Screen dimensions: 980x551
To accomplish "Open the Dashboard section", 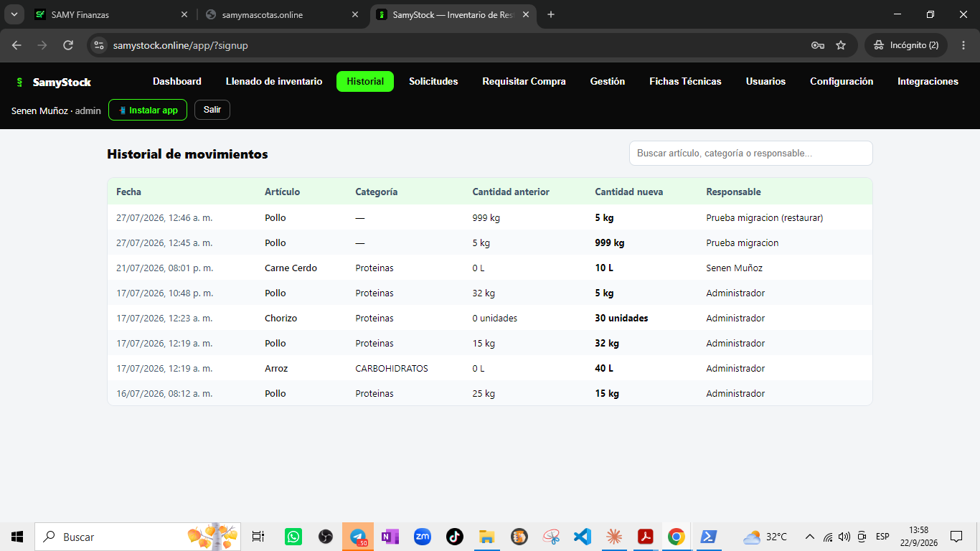I will [x=177, y=82].
